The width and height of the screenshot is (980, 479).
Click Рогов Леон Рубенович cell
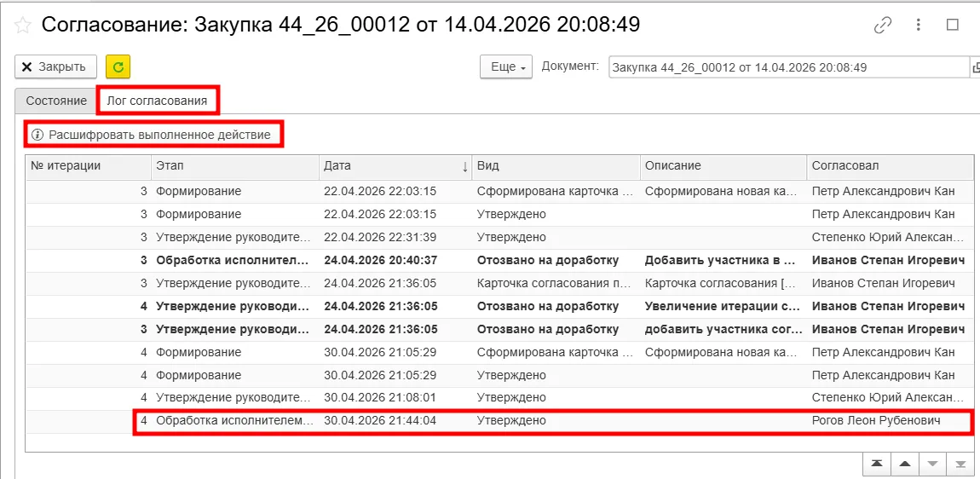(890, 421)
